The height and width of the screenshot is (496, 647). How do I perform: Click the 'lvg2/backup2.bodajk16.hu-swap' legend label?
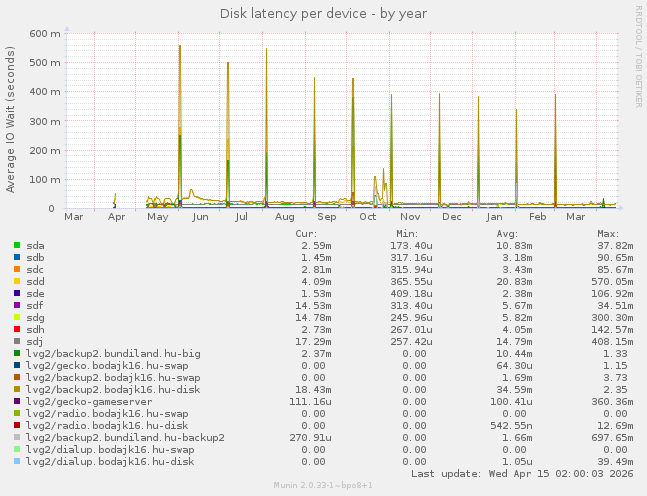(x=113, y=378)
